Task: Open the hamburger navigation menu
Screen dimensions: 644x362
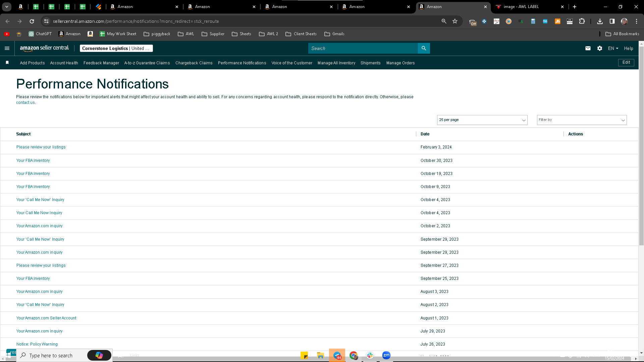Action: pyautogui.click(x=7, y=48)
